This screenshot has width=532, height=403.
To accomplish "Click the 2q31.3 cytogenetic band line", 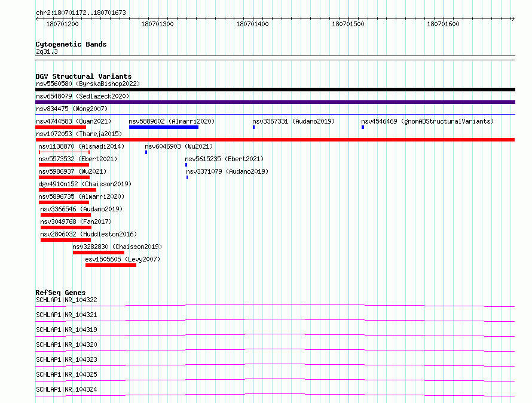I will click(x=275, y=58).
